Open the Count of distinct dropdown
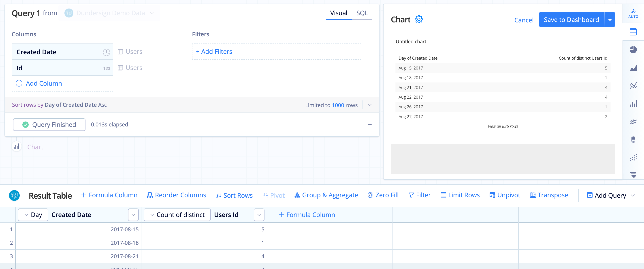The width and height of the screenshot is (644, 269). (177, 215)
